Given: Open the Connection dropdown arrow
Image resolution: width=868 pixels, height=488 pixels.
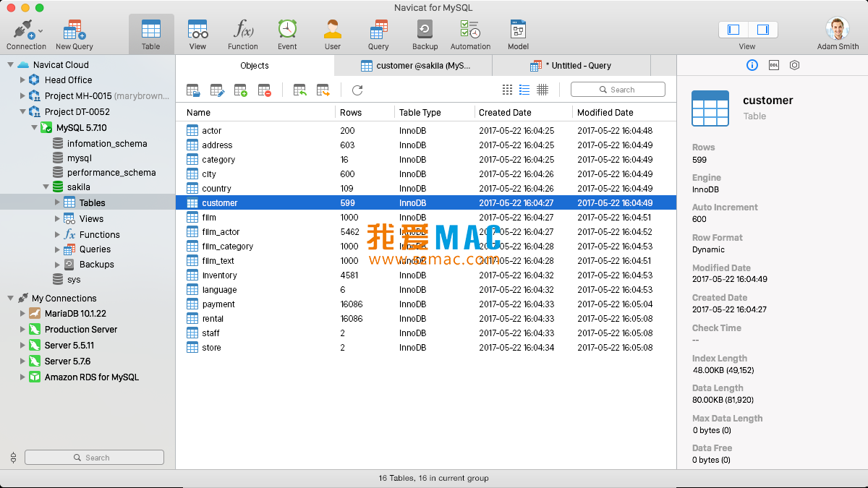Looking at the screenshot, I should pyautogui.click(x=41, y=31).
